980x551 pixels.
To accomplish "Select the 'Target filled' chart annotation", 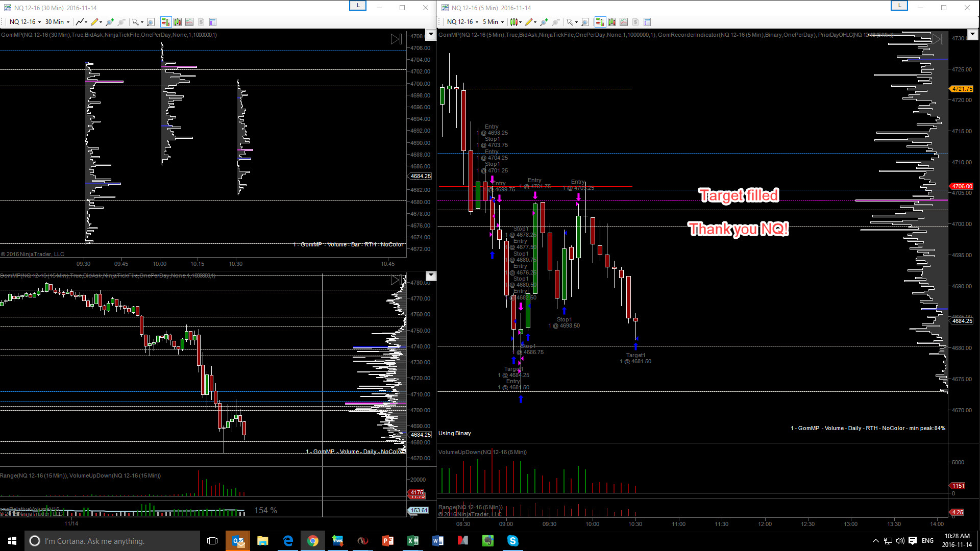I will (x=739, y=195).
